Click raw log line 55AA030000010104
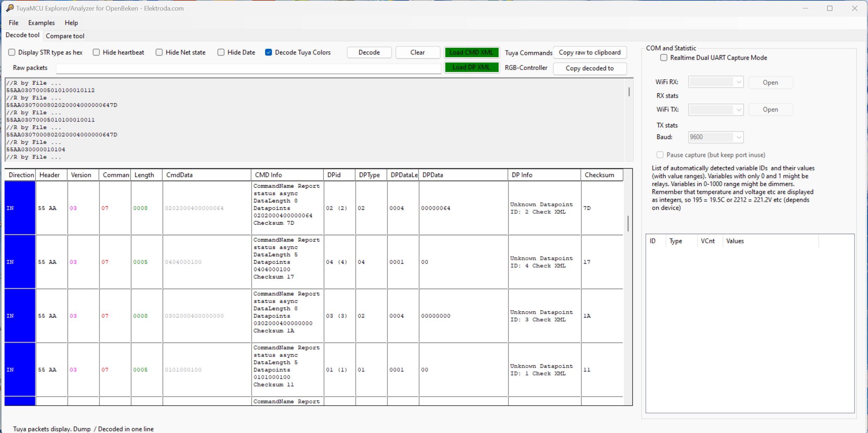868x433 pixels. click(x=36, y=150)
